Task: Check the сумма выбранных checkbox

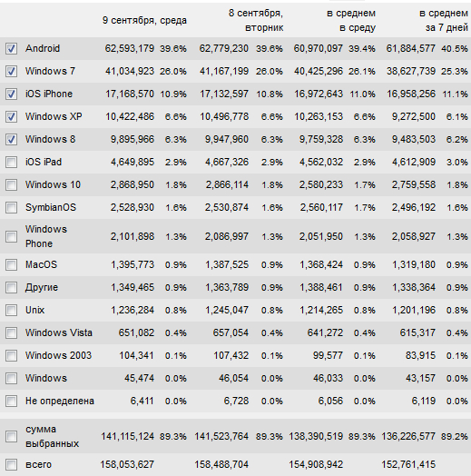Action: tap(11, 437)
